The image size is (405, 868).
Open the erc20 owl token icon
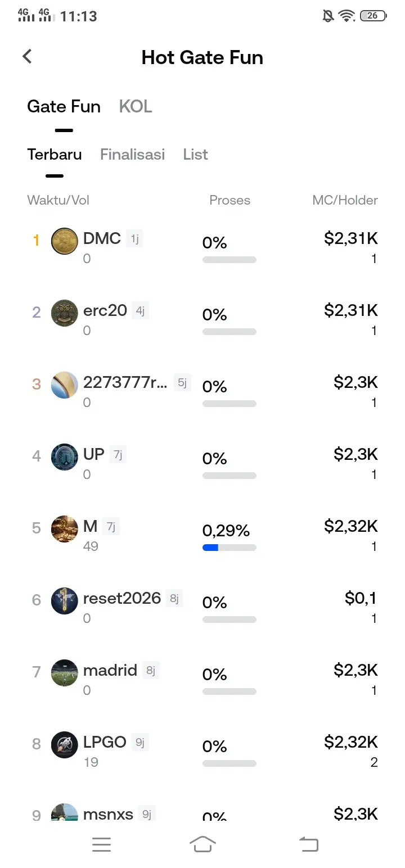[x=65, y=314]
